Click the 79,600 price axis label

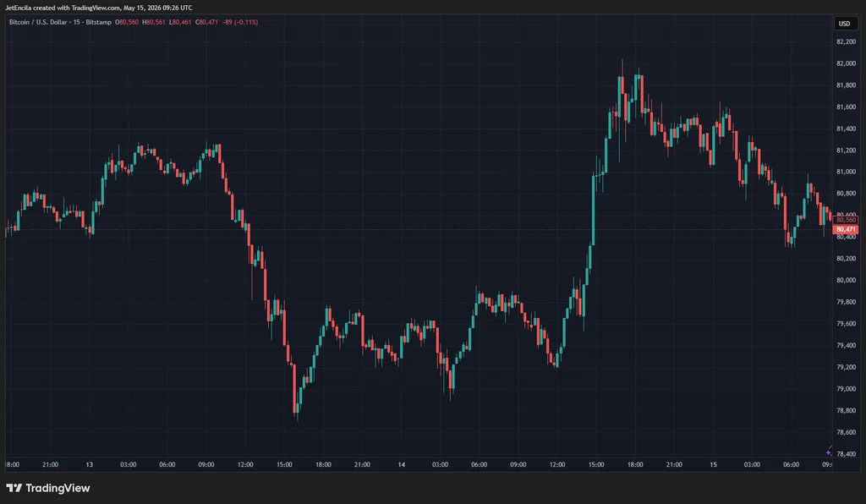(846, 324)
